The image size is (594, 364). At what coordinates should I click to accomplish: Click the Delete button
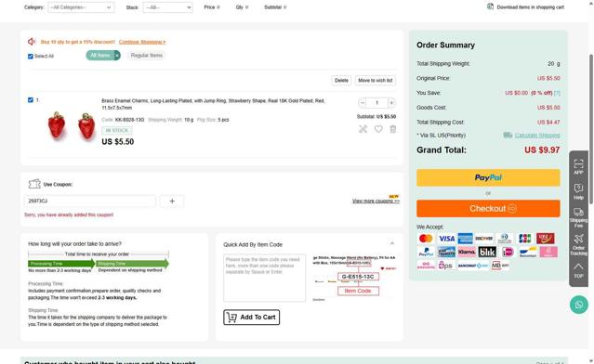pyautogui.click(x=341, y=80)
